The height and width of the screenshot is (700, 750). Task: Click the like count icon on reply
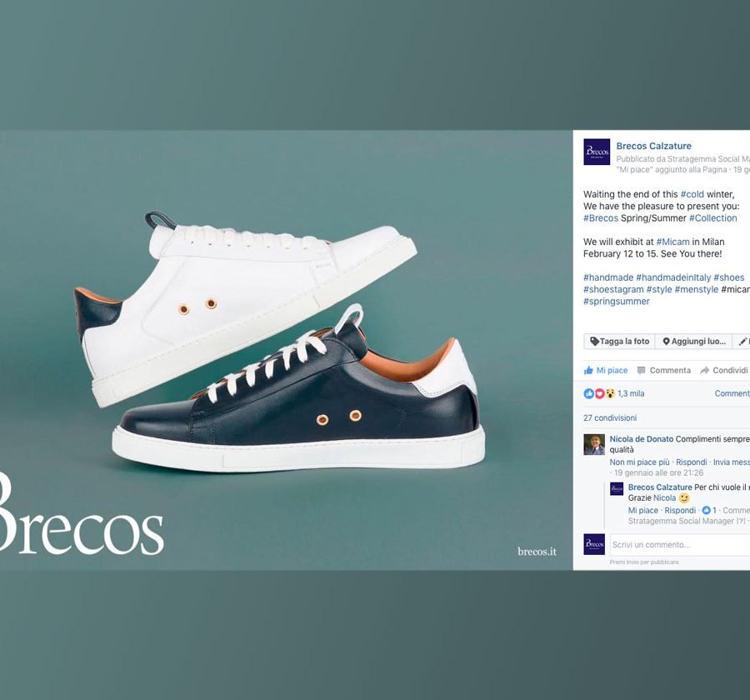point(706,511)
